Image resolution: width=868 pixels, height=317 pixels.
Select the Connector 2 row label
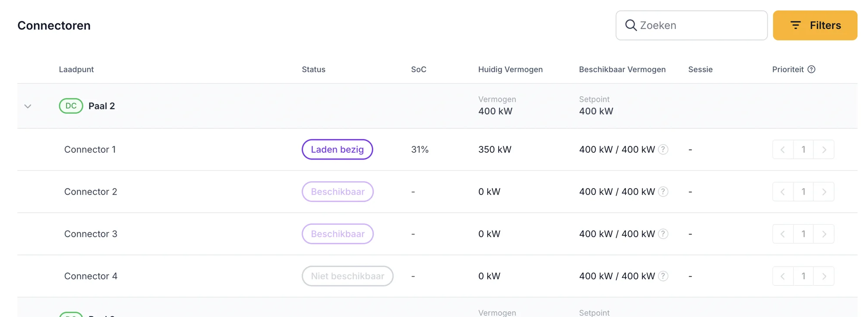pyautogui.click(x=91, y=192)
